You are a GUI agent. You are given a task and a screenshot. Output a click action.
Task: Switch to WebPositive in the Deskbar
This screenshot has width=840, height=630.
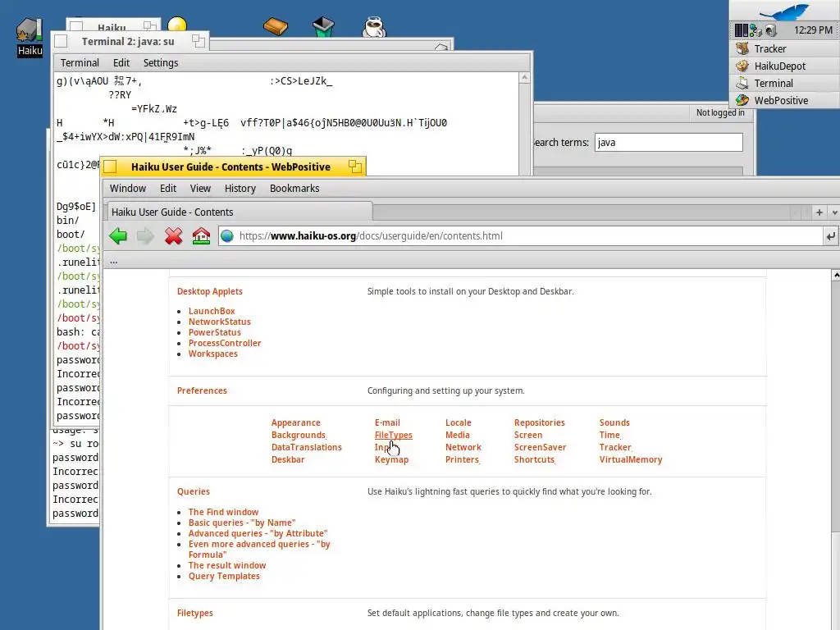point(784,100)
